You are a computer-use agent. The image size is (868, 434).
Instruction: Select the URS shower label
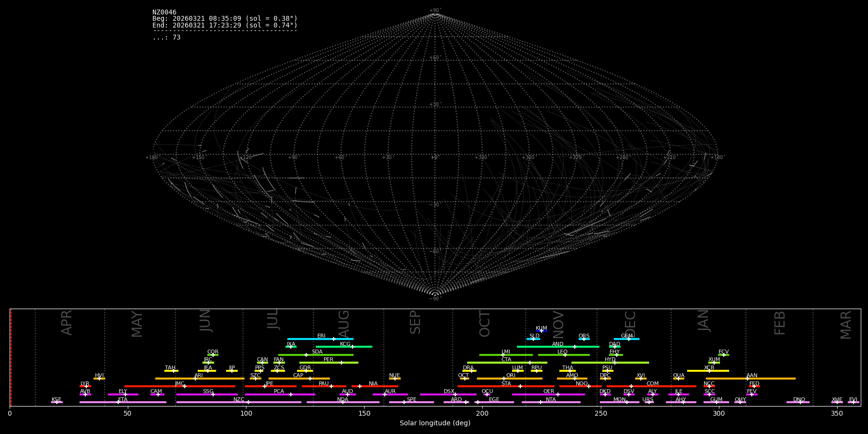pos(648,400)
